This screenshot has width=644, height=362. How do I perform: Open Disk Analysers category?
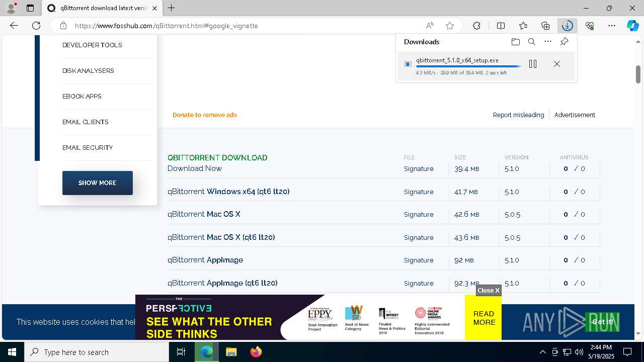[x=88, y=71]
